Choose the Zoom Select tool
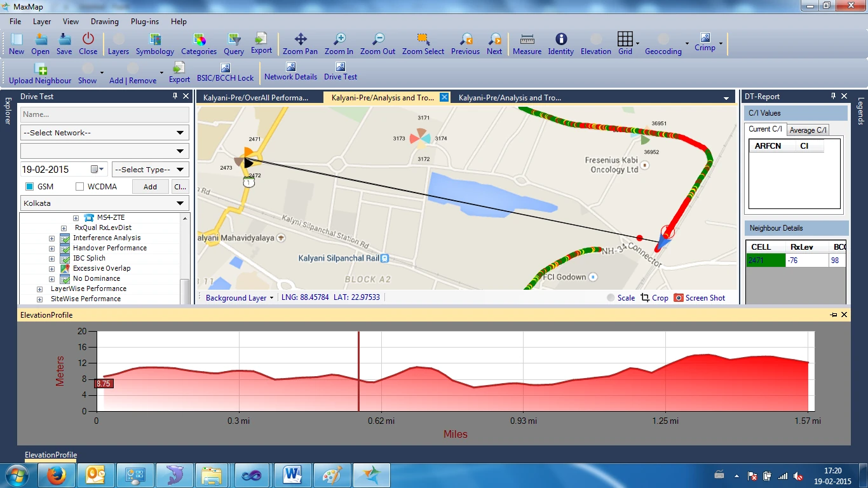The image size is (868, 488). 423,44
